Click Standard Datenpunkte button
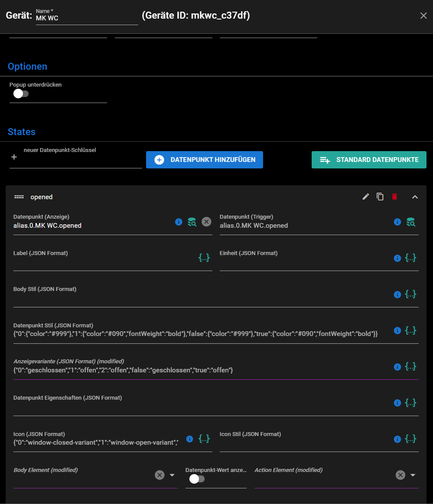 point(369,160)
